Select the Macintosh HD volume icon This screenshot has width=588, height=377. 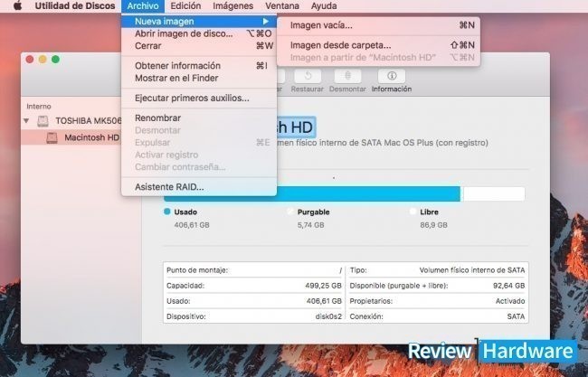click(52, 138)
